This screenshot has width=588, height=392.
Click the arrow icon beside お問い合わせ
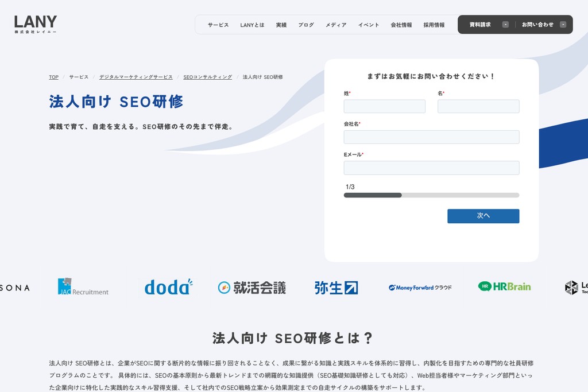563,24
